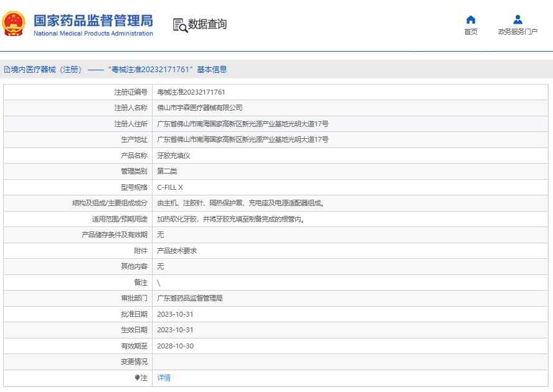
Task: Click the 注册证编号 field label
Action: (131, 92)
